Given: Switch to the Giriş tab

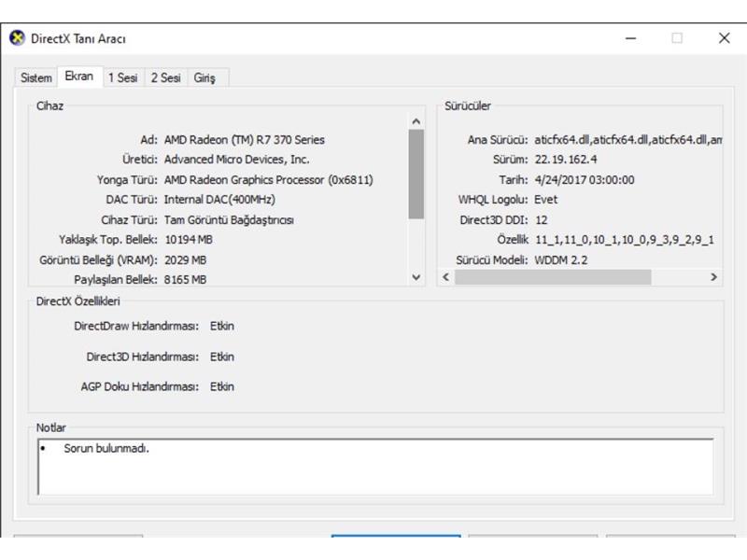Looking at the screenshot, I should click(204, 77).
